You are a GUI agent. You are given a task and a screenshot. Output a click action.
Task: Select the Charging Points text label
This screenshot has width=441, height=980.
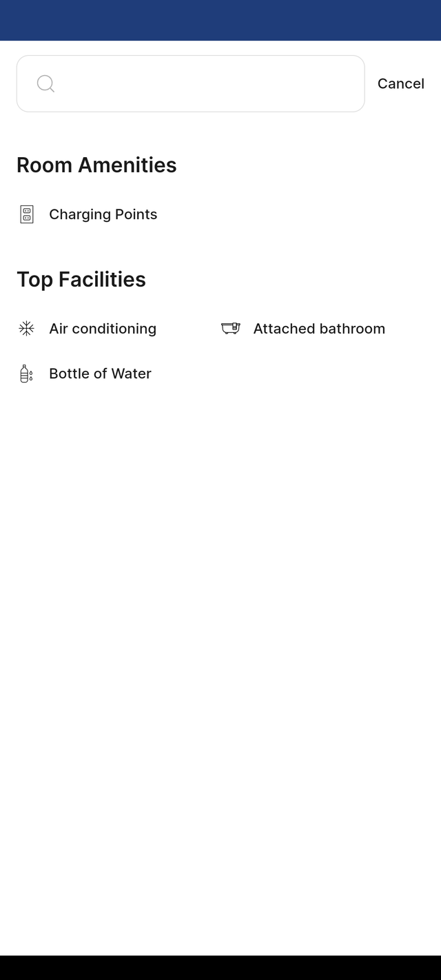pos(103,214)
